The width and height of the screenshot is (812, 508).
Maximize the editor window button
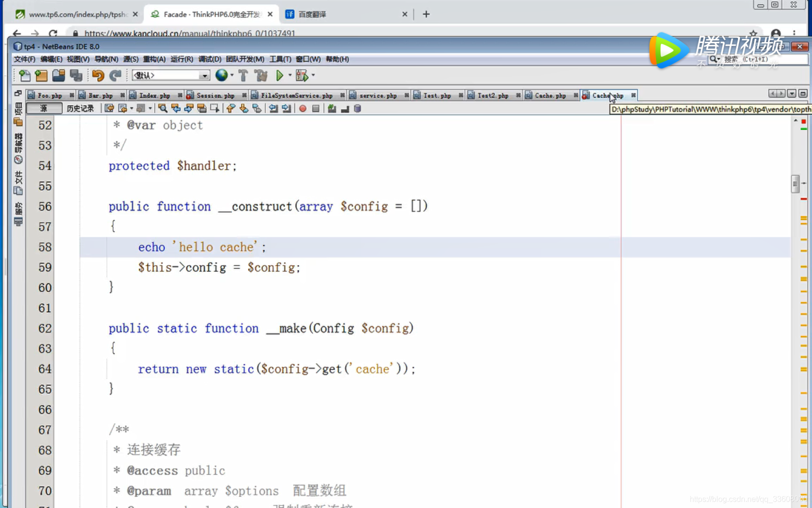click(803, 93)
